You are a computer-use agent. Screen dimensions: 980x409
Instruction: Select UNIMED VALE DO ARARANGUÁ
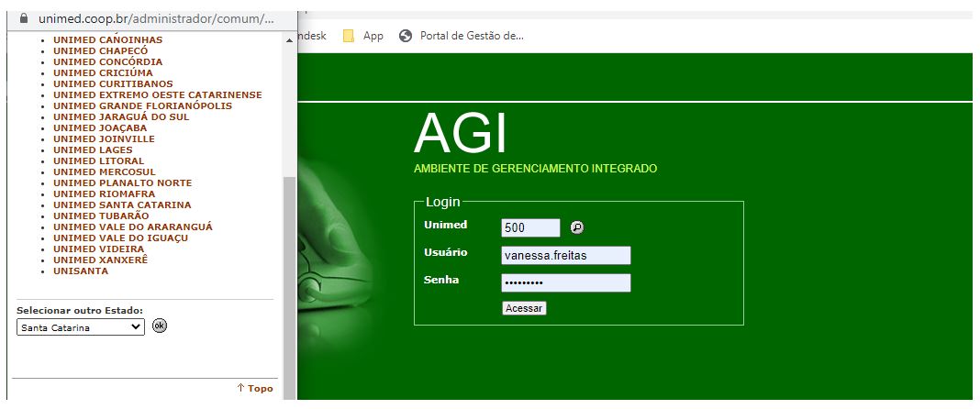pyautogui.click(x=132, y=227)
